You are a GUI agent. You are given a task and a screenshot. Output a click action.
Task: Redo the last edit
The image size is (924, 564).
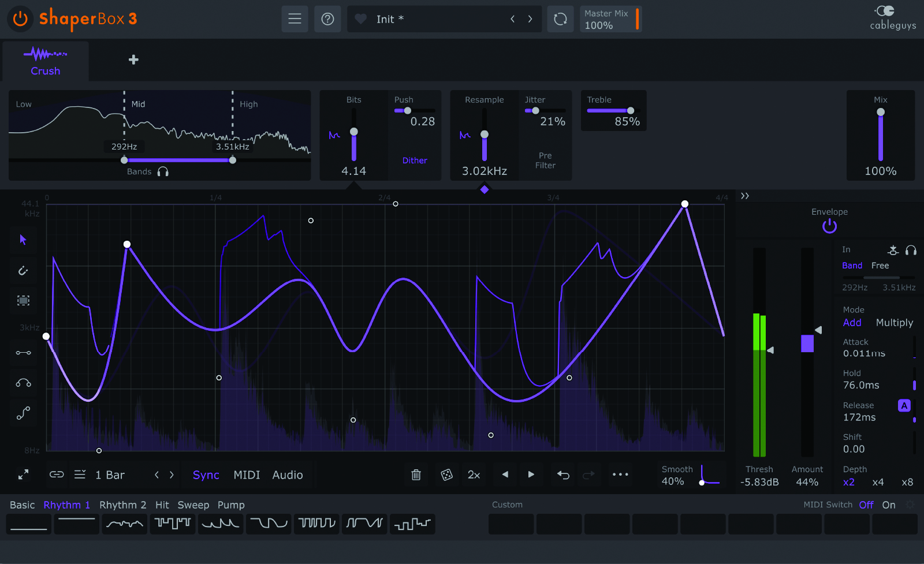(x=588, y=475)
